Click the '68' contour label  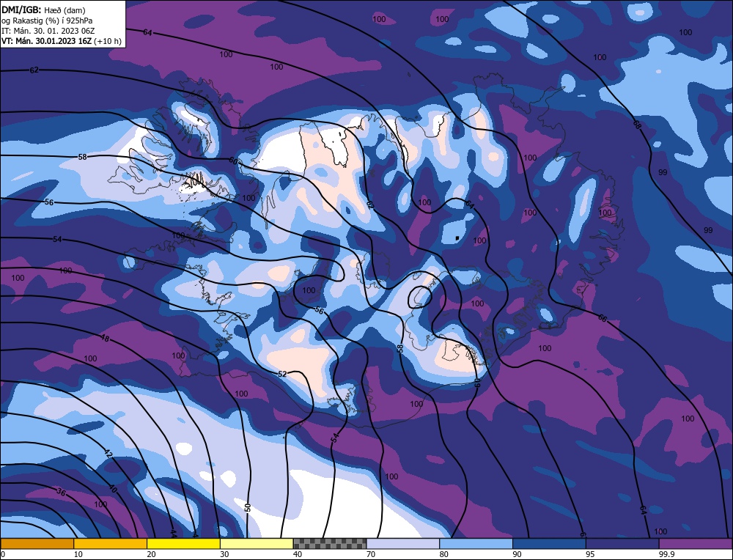pos(637,125)
